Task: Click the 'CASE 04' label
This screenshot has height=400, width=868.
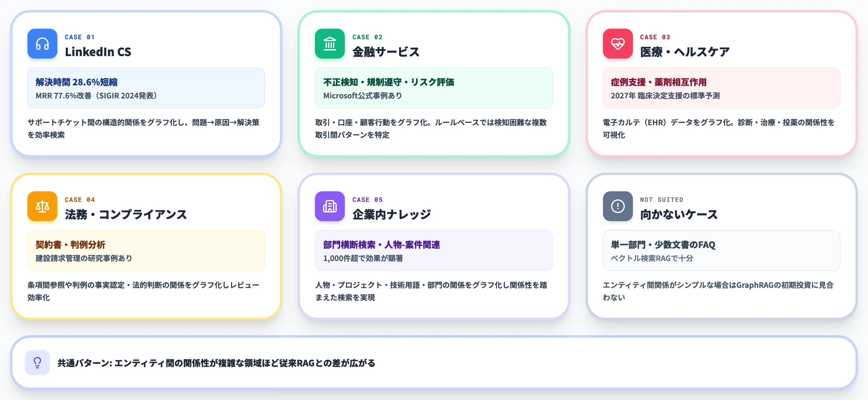Action: pyautogui.click(x=80, y=200)
